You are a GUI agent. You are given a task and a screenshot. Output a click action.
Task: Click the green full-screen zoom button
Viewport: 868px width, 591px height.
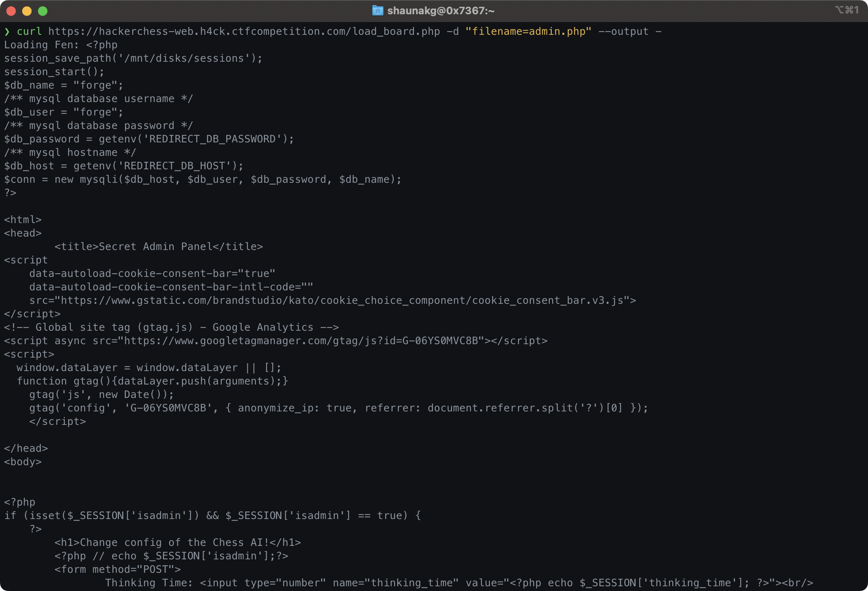click(x=42, y=11)
